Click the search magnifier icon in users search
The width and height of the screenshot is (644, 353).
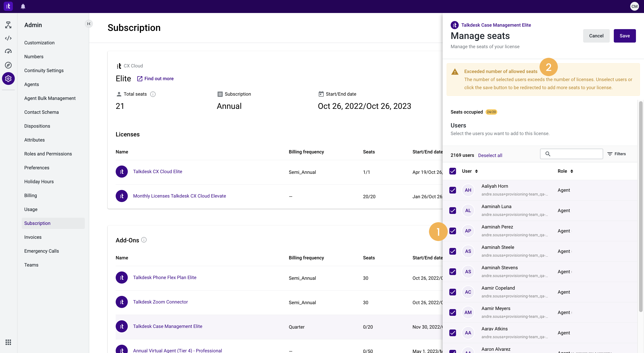(548, 154)
